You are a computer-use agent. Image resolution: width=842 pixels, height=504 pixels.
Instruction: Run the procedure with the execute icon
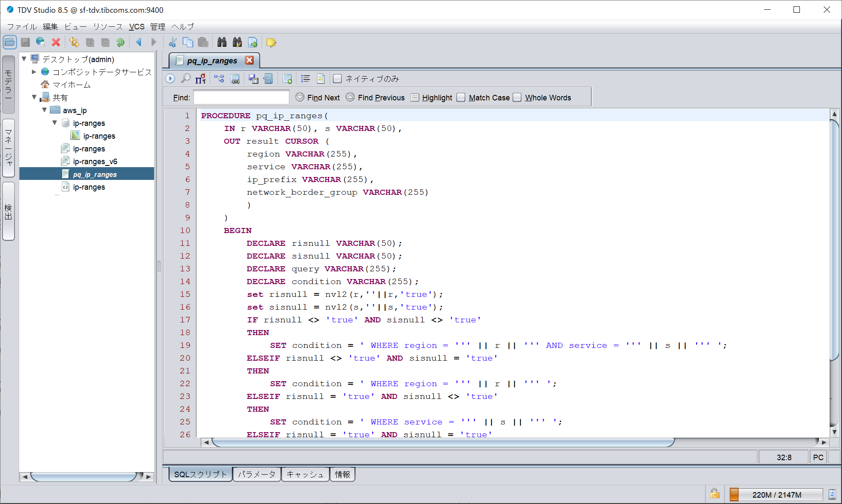pyautogui.click(x=170, y=79)
